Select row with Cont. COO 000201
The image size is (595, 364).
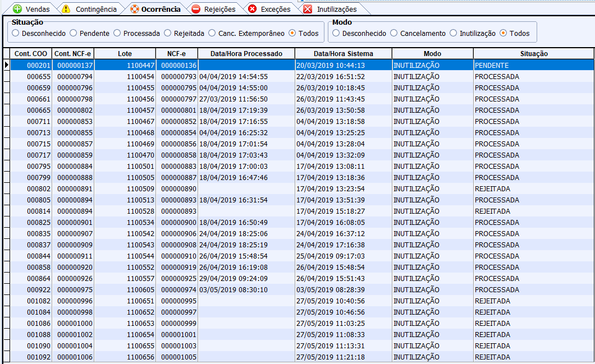coord(302,65)
